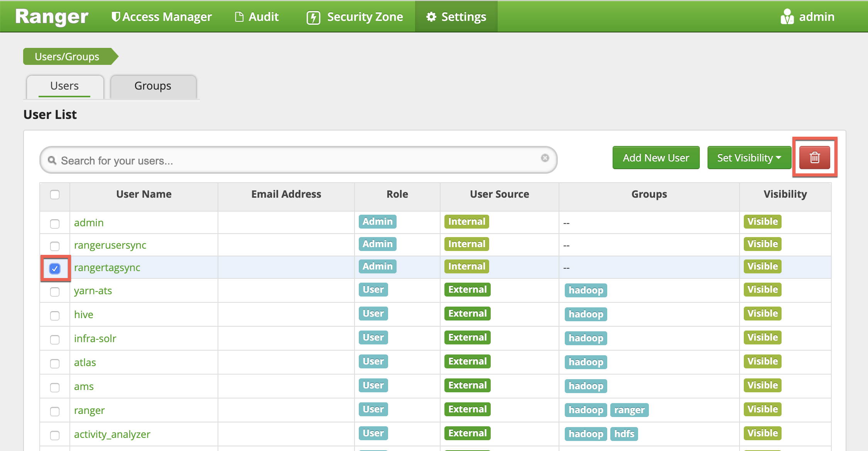Clear the search box with the x icon
The height and width of the screenshot is (451, 868).
point(545,158)
